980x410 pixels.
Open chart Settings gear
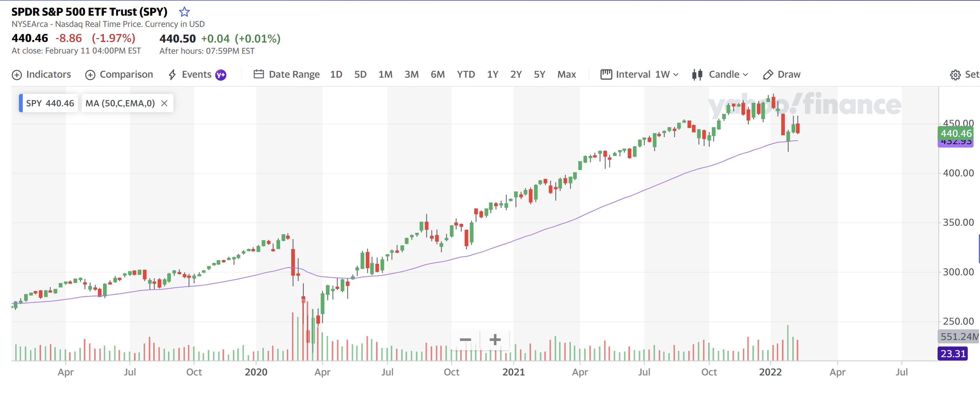[955, 75]
